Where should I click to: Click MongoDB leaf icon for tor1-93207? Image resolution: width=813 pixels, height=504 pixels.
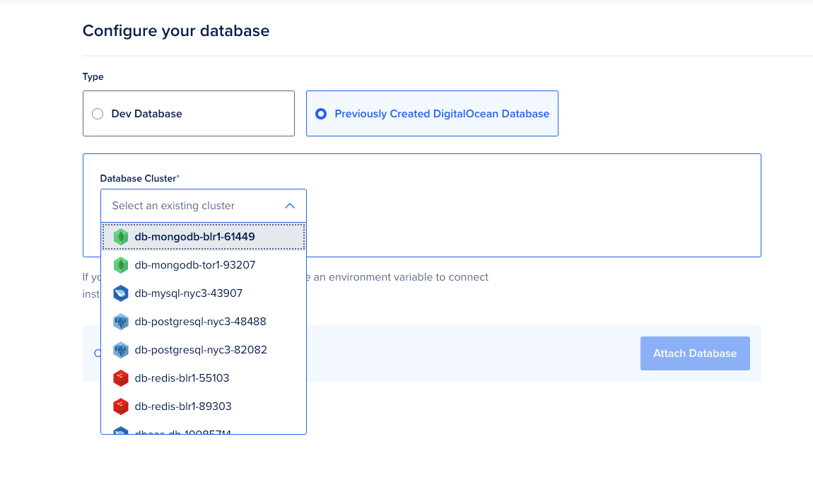(121, 265)
